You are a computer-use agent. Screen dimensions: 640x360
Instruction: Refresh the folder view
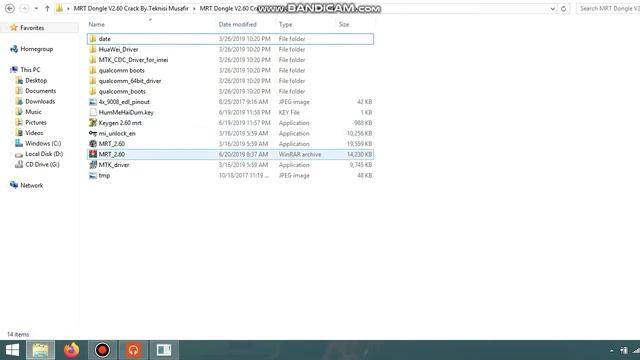click(x=564, y=9)
